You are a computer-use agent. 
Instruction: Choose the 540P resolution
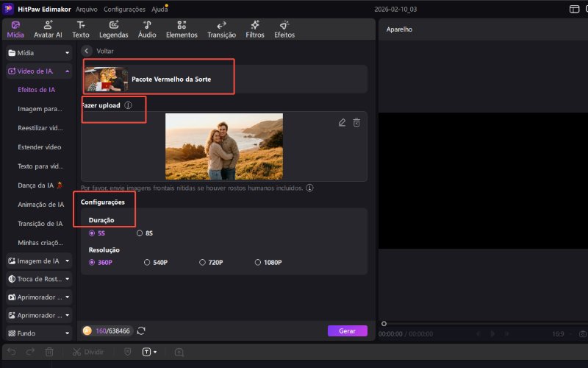[156, 263]
